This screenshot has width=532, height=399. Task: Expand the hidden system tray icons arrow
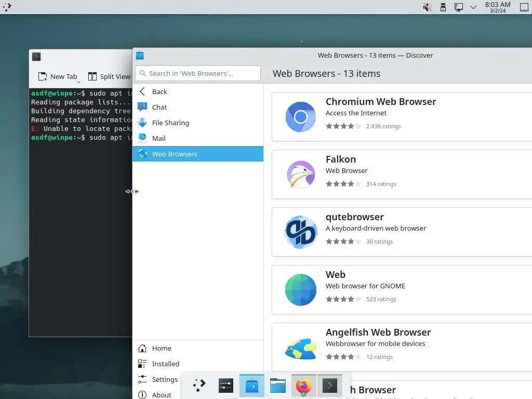click(x=473, y=7)
